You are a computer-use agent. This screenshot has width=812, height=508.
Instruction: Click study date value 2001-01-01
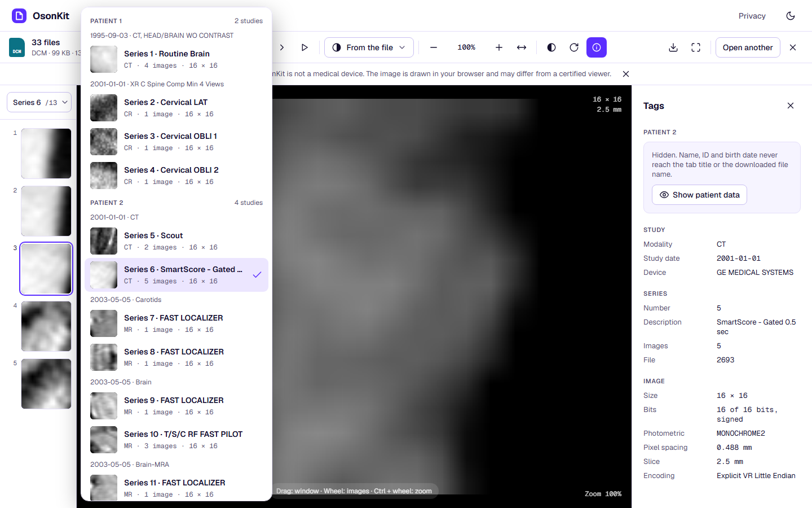pos(739,259)
